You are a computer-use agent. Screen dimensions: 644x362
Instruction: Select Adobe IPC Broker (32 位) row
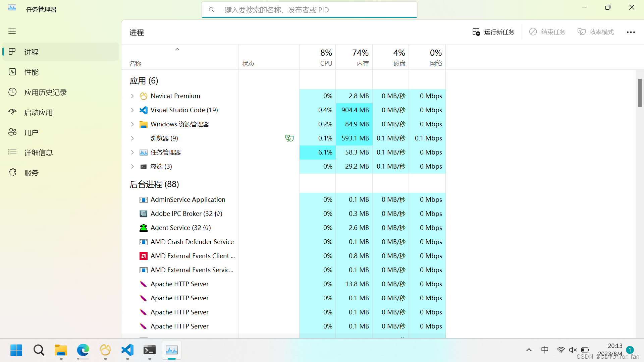pos(284,214)
